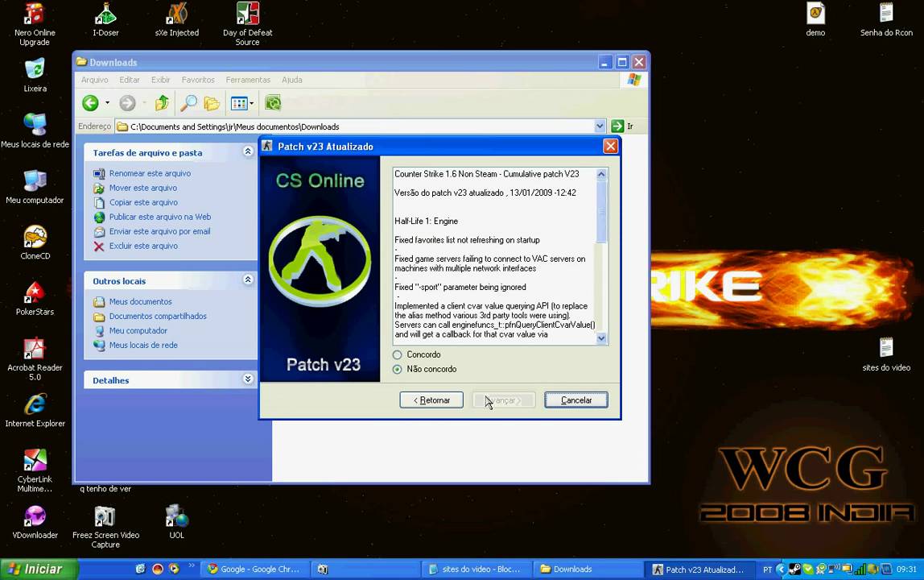
Task: Click the Retornar button
Action: pos(431,400)
